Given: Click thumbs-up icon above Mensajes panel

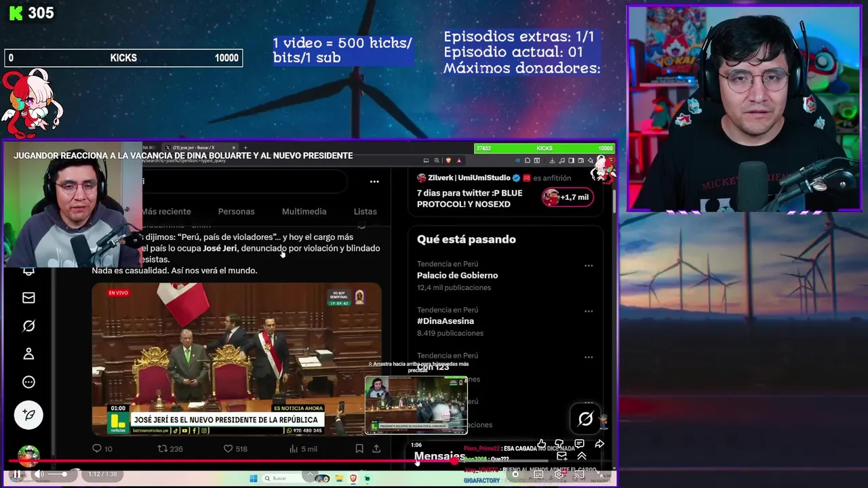Looking at the screenshot, I should tap(541, 444).
